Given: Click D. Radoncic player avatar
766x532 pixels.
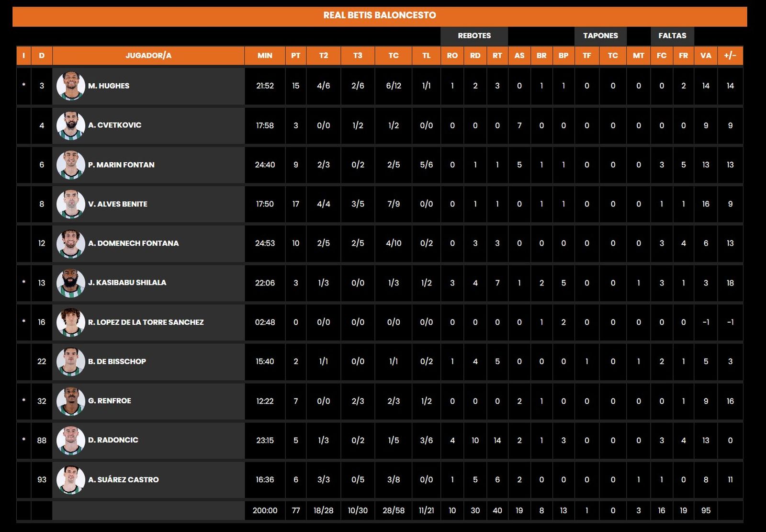Looking at the screenshot, I should pos(70,440).
